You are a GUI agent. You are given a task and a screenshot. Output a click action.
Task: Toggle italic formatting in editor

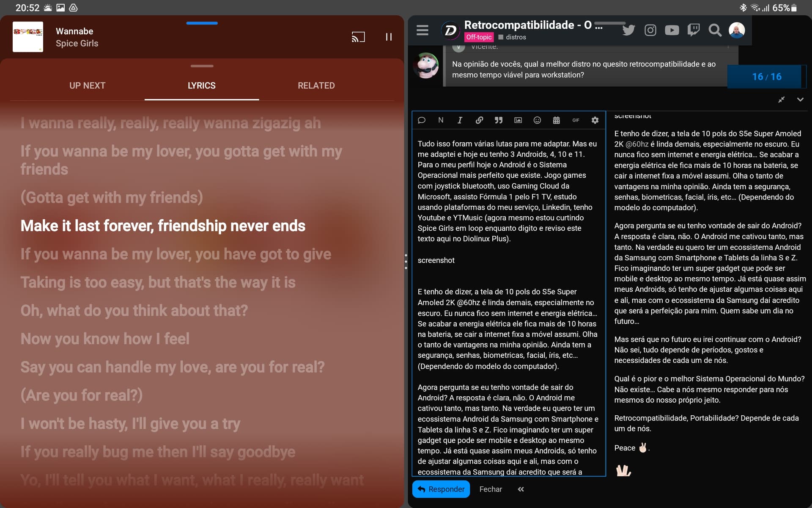coord(460,120)
